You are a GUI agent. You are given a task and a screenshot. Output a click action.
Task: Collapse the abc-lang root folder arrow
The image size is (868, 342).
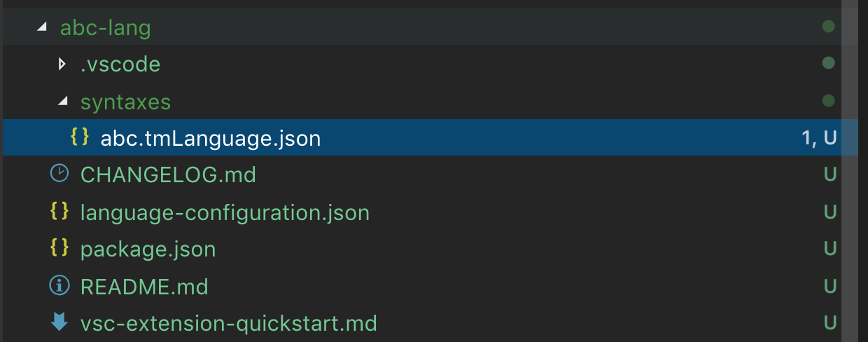(x=43, y=27)
